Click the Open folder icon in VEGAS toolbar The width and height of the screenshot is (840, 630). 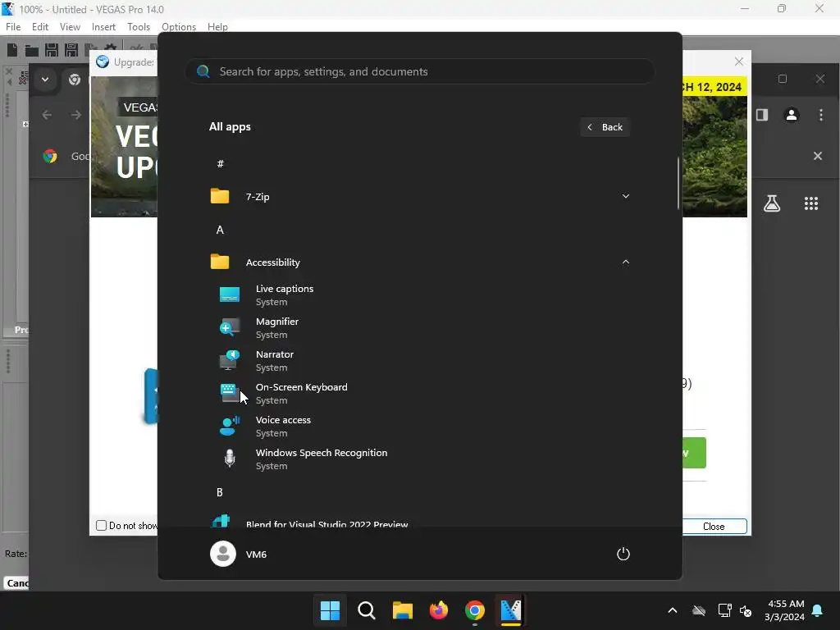32,50
